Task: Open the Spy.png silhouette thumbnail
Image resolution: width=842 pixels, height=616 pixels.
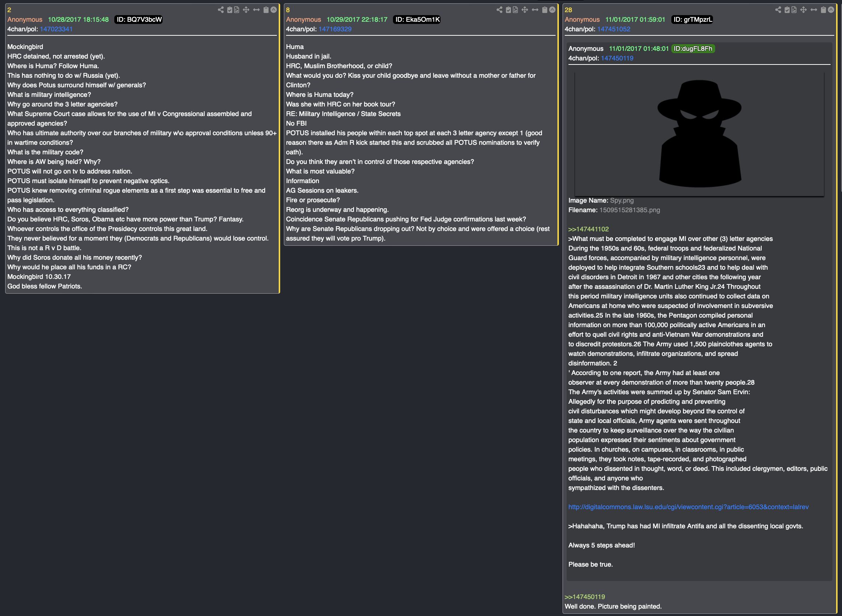Action: (699, 133)
